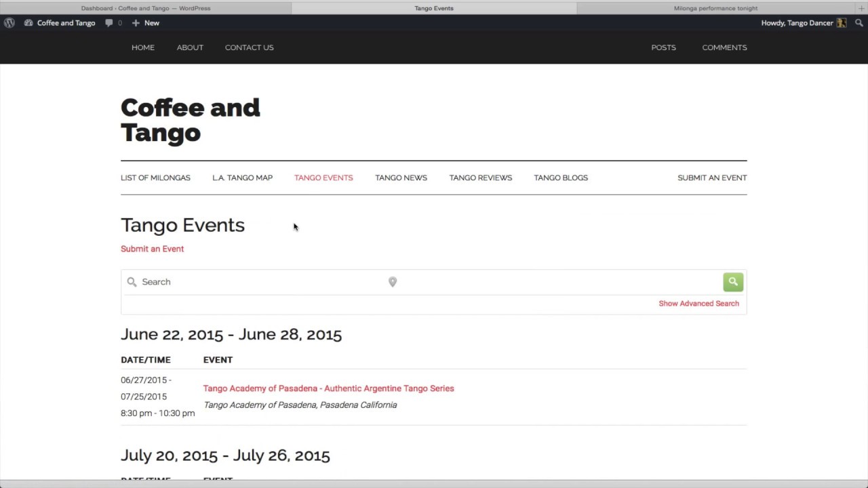Select TANGO EVENTS menu item
868x488 pixels.
point(323,178)
